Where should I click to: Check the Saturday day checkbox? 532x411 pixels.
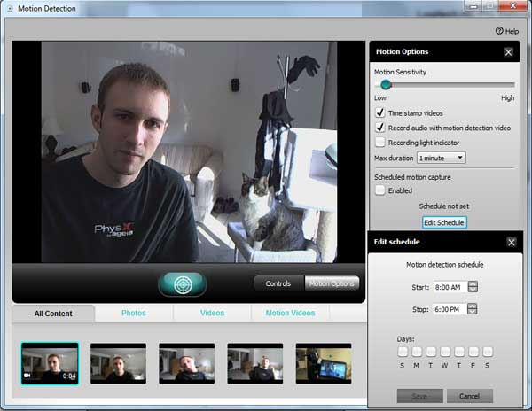tap(488, 352)
